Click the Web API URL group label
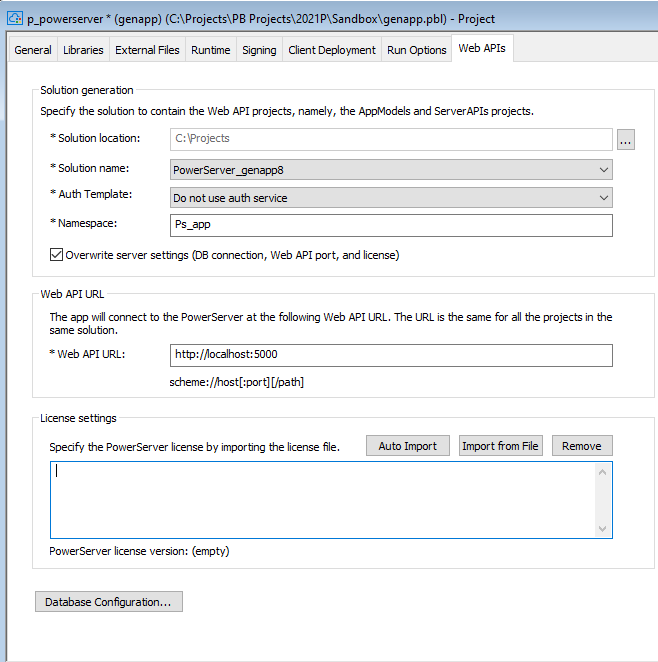The image size is (658, 662). pyautogui.click(x=72, y=294)
